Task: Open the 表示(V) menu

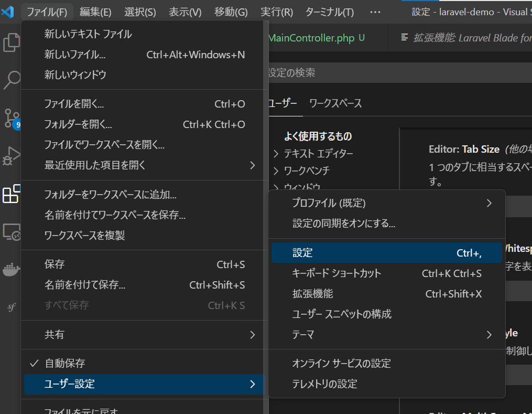Action: 185,12
